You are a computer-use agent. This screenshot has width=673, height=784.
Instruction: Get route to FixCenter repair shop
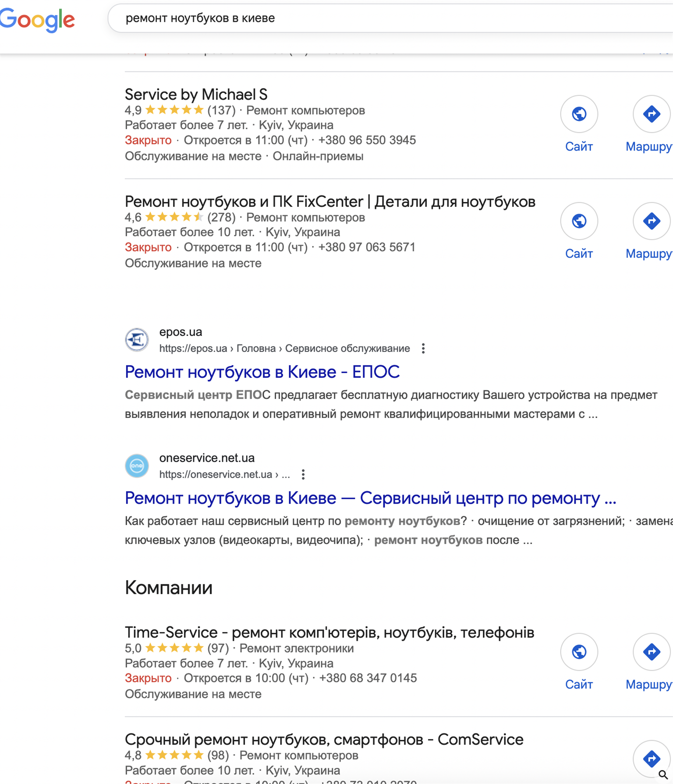click(651, 221)
